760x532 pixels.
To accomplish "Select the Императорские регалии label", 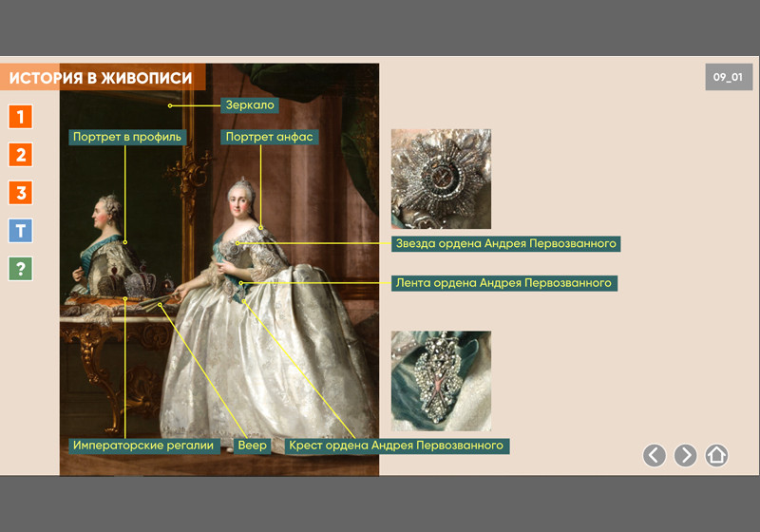I will coord(142,446).
